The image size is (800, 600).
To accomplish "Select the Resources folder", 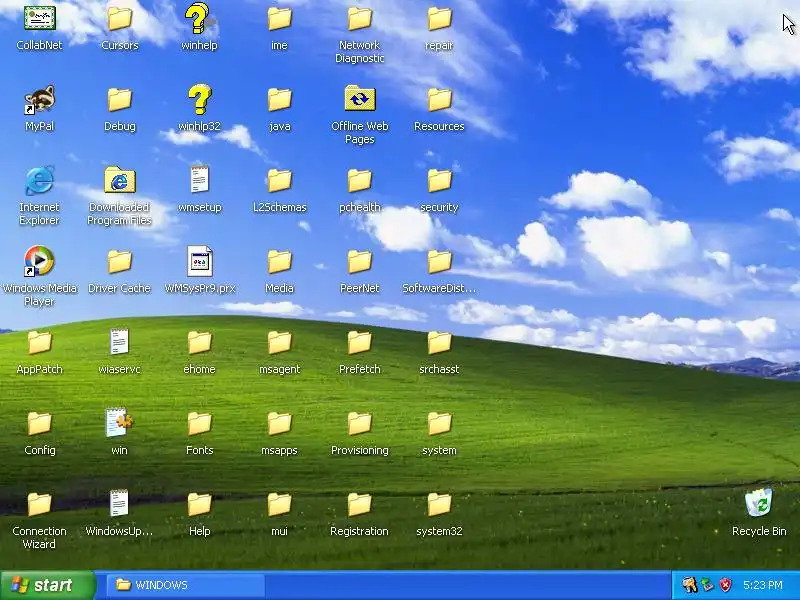I will 439,99.
